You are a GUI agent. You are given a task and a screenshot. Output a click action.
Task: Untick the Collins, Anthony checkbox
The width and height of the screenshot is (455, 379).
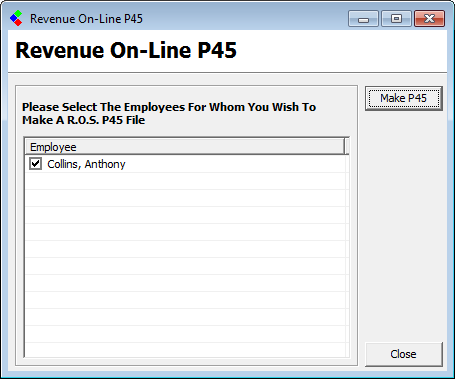click(x=35, y=164)
